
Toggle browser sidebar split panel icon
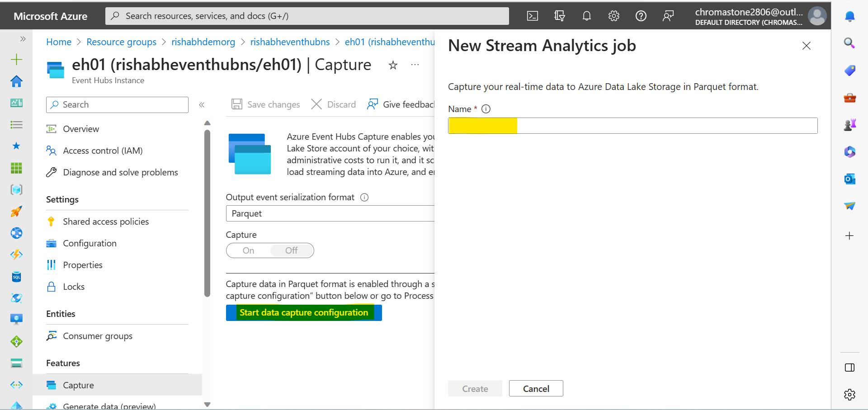[x=850, y=368]
